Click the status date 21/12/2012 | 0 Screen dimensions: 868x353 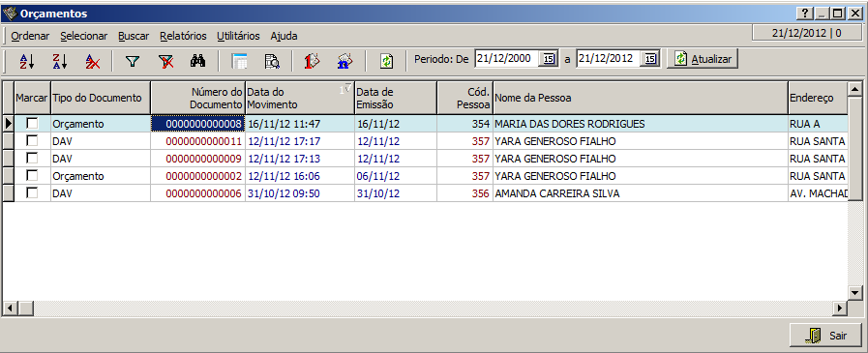tap(807, 33)
